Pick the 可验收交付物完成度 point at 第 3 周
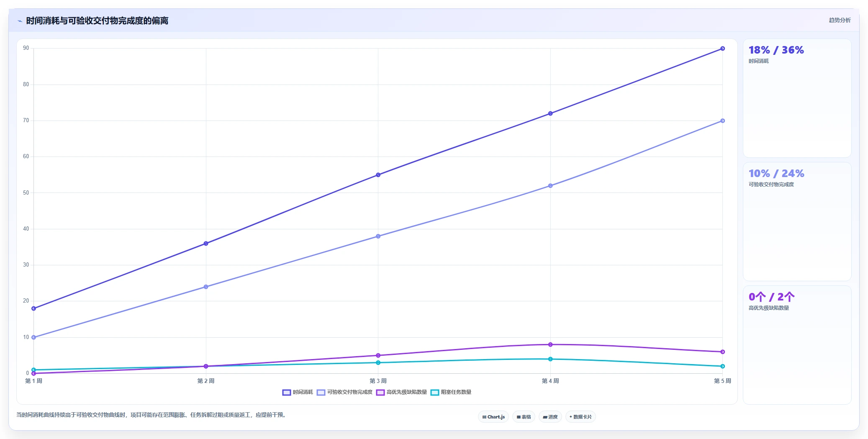The width and height of the screenshot is (868, 439). (378, 236)
